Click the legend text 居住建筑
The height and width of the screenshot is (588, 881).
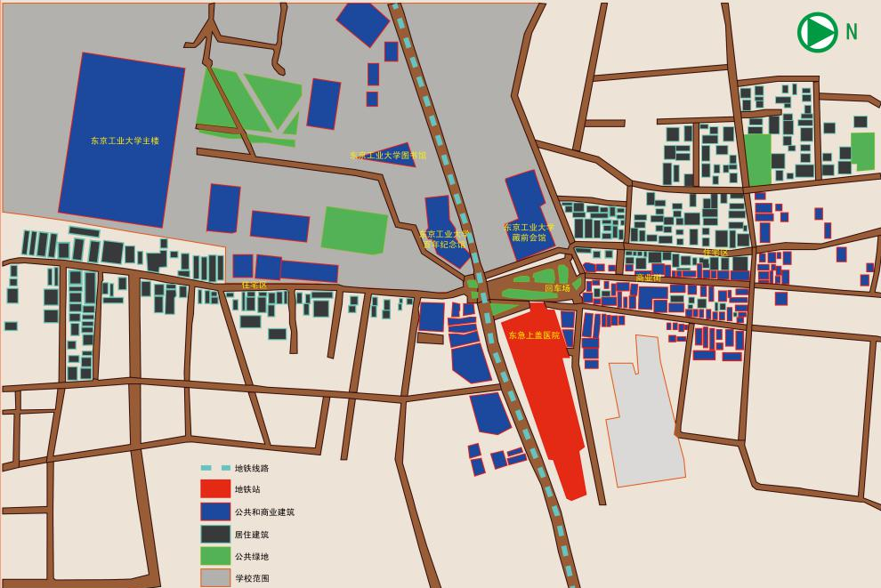[x=252, y=534]
